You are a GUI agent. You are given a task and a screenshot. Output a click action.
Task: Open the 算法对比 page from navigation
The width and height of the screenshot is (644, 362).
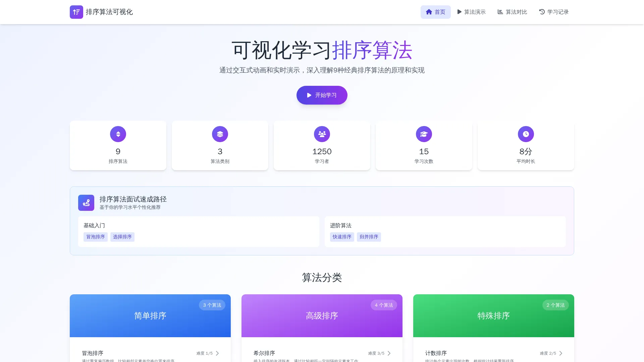point(512,12)
